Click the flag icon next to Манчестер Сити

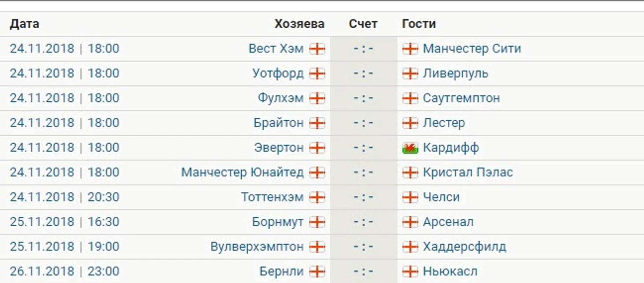[410, 48]
